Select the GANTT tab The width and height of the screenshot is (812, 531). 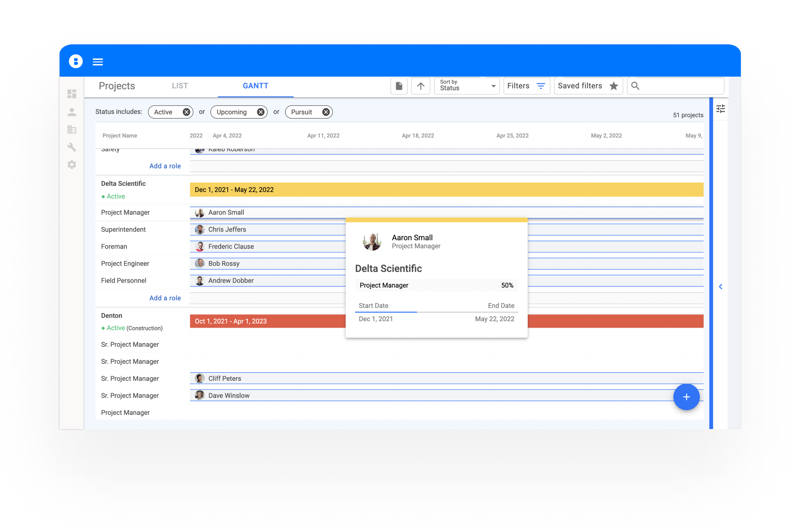click(x=255, y=86)
